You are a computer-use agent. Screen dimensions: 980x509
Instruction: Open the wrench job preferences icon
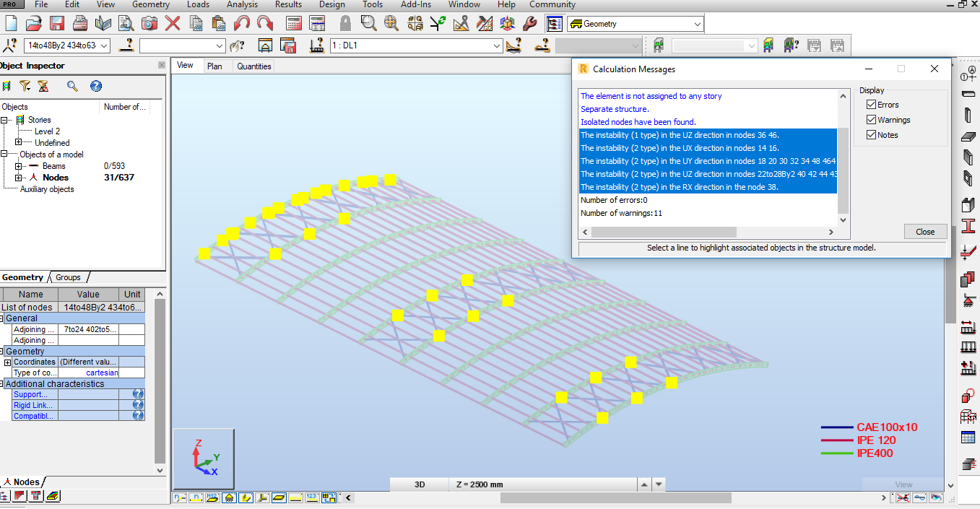(529, 23)
